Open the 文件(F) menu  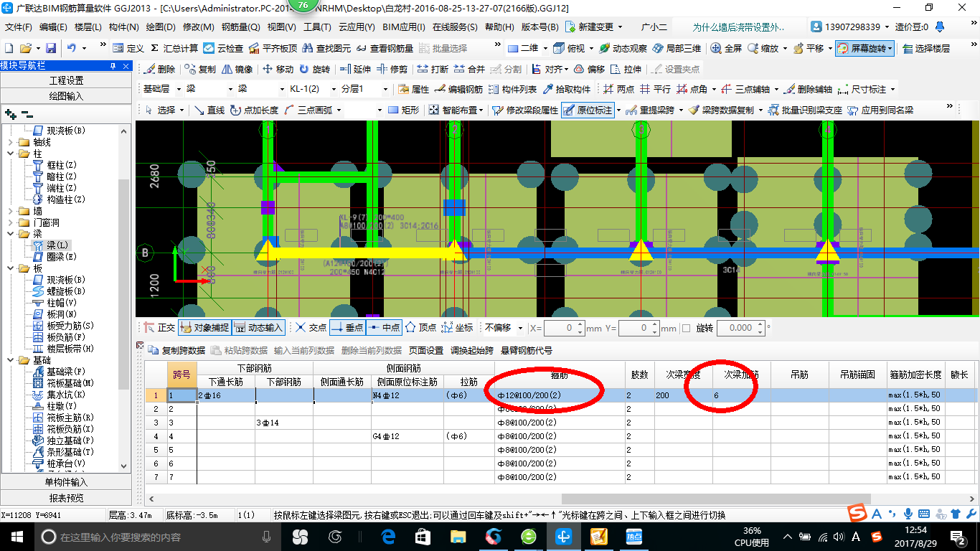pyautogui.click(x=19, y=27)
